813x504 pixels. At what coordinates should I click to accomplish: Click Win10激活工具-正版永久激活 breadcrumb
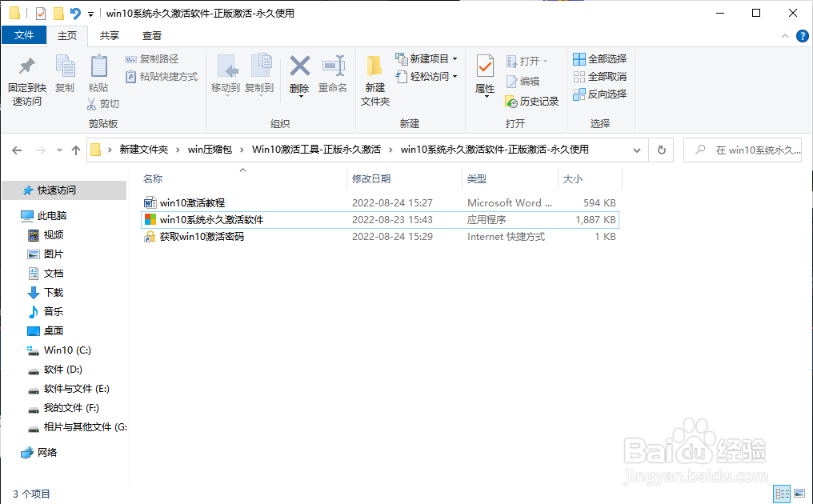[x=316, y=150]
